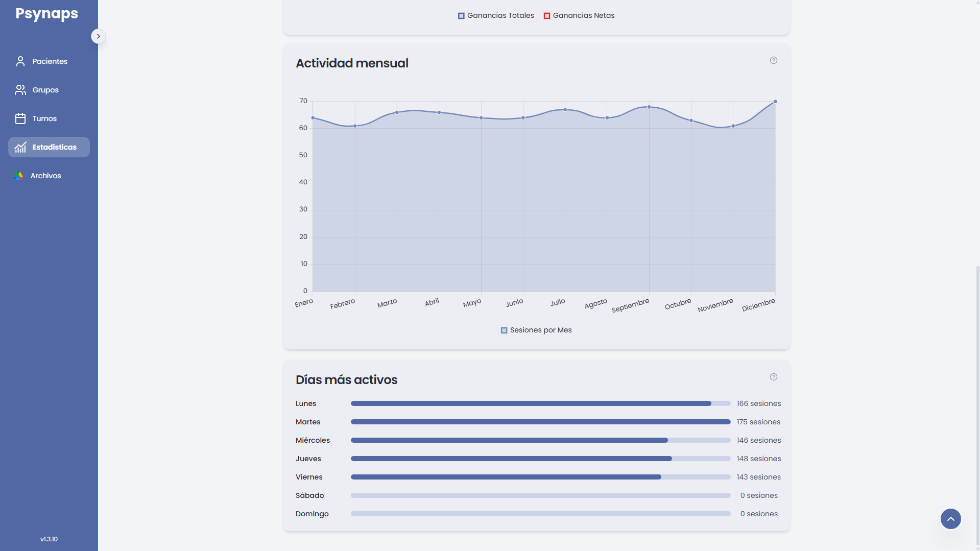Click the Junio data point on chart
This screenshot has height=551, width=980.
coord(523,118)
